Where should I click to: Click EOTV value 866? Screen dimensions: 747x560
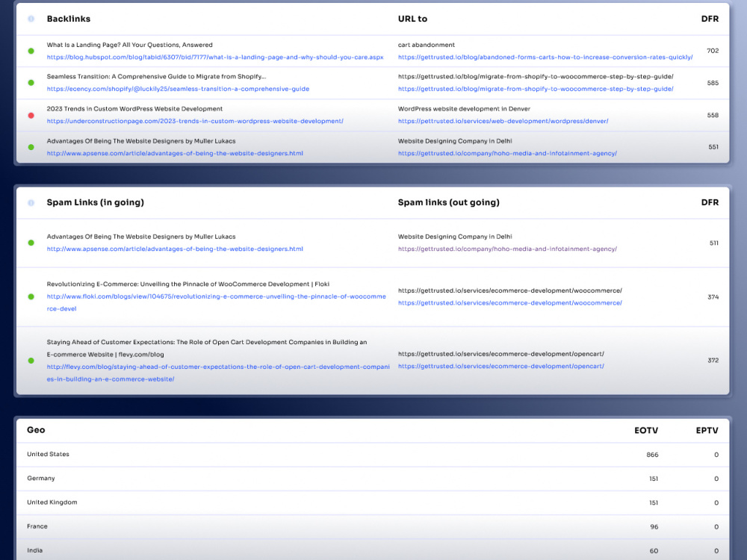pyautogui.click(x=652, y=455)
